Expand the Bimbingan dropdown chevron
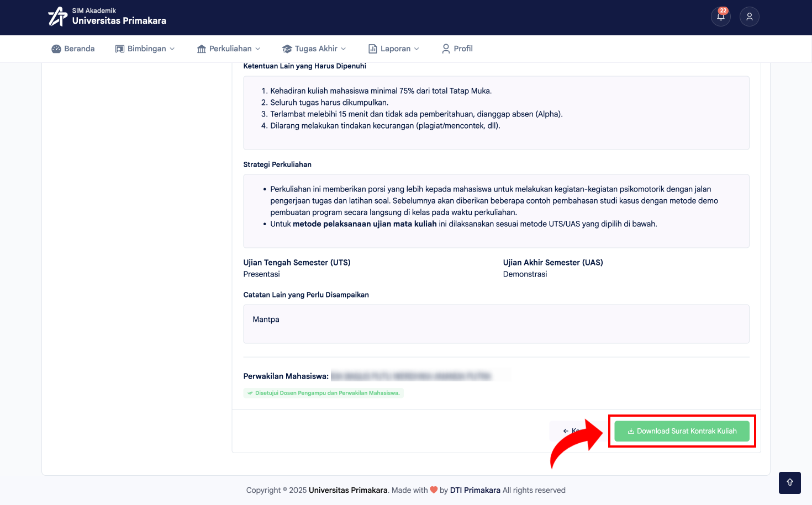Image resolution: width=812 pixels, height=505 pixels. 172,49
